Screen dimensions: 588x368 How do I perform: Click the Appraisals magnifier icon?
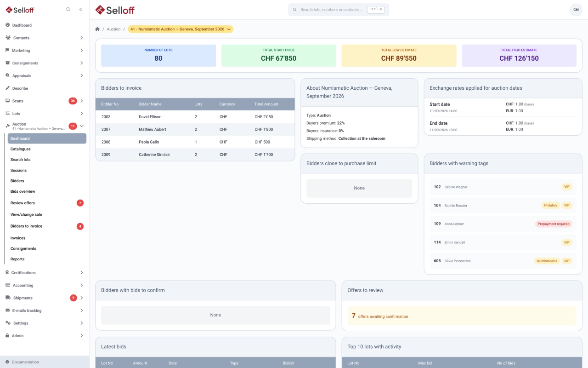tap(7, 75)
